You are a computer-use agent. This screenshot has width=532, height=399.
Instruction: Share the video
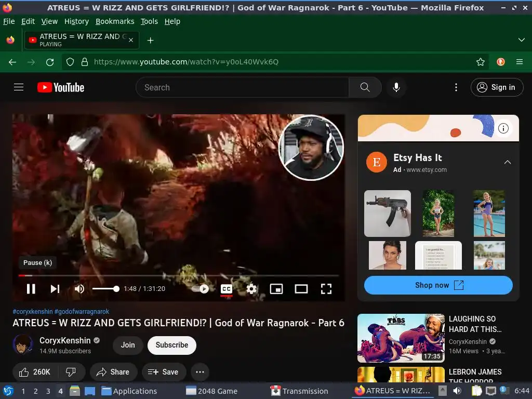(x=113, y=372)
